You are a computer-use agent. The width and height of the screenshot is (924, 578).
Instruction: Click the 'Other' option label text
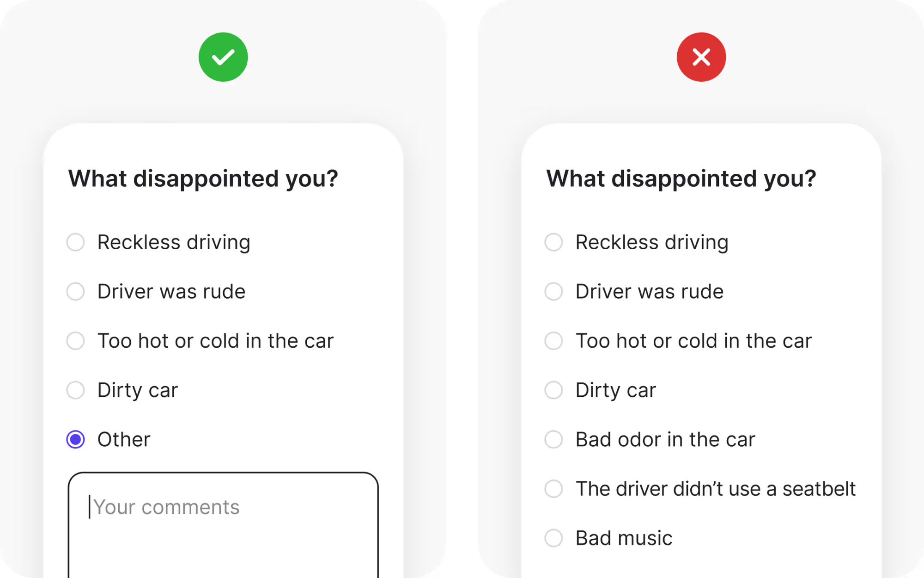(x=124, y=439)
